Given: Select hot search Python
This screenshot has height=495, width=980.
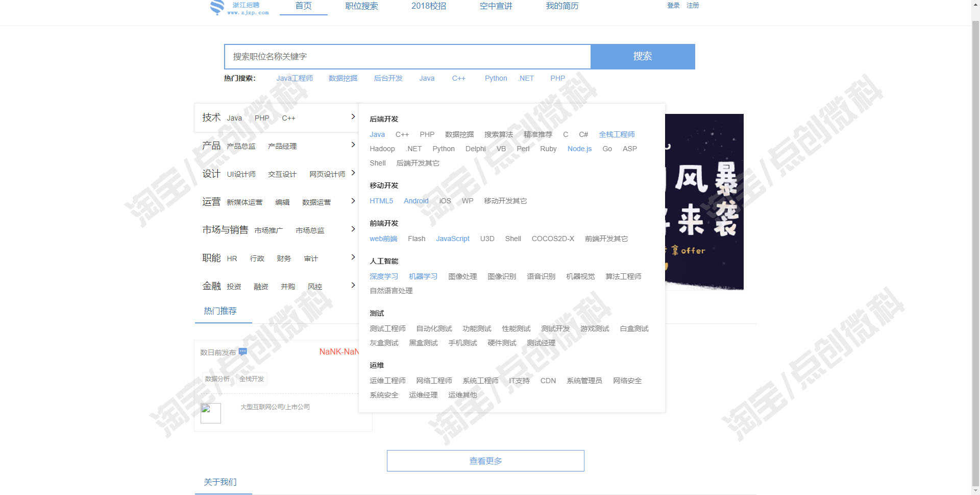Looking at the screenshot, I should [496, 78].
